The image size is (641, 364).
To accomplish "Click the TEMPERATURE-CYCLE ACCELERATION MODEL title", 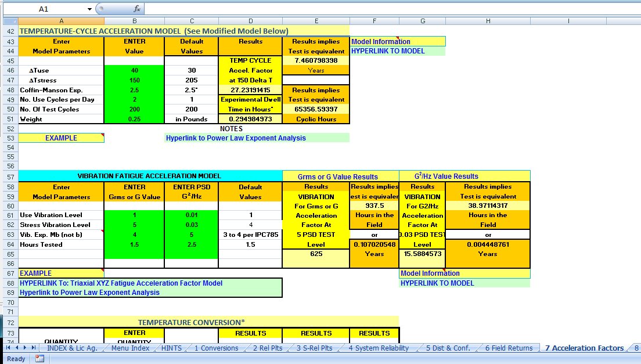I will click(x=184, y=31).
